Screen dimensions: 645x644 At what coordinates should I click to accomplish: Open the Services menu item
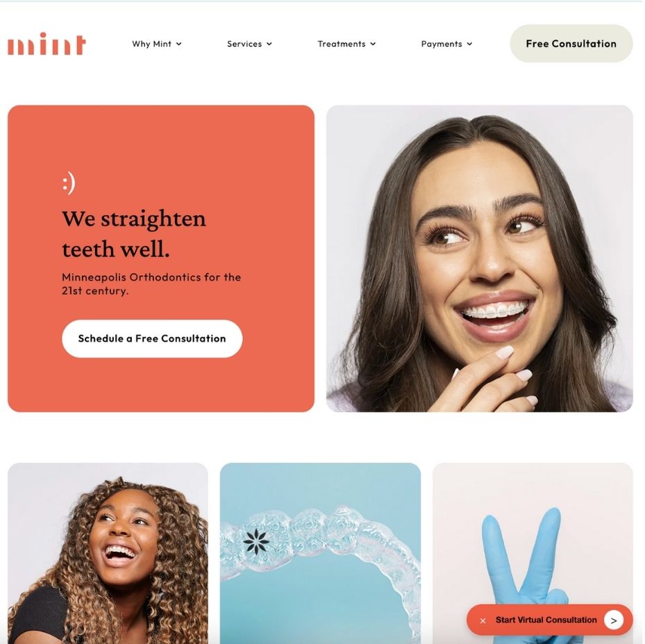pyautogui.click(x=245, y=44)
